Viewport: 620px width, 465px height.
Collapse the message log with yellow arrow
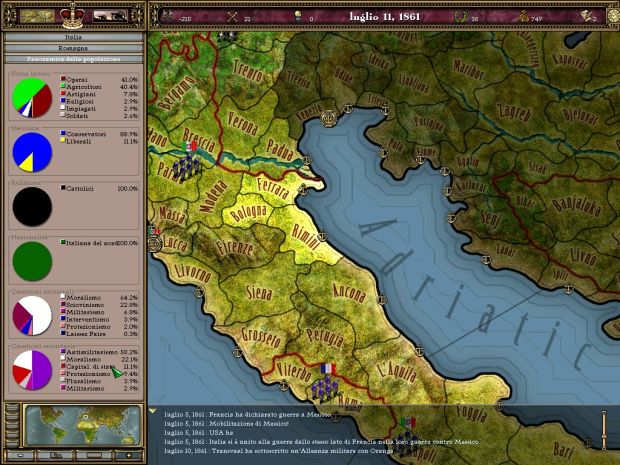point(153,412)
